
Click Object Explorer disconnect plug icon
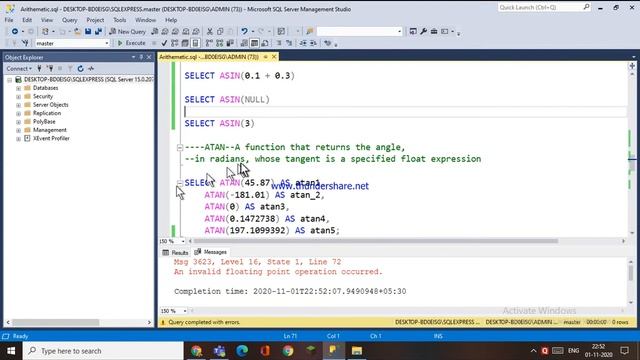pos(50,69)
